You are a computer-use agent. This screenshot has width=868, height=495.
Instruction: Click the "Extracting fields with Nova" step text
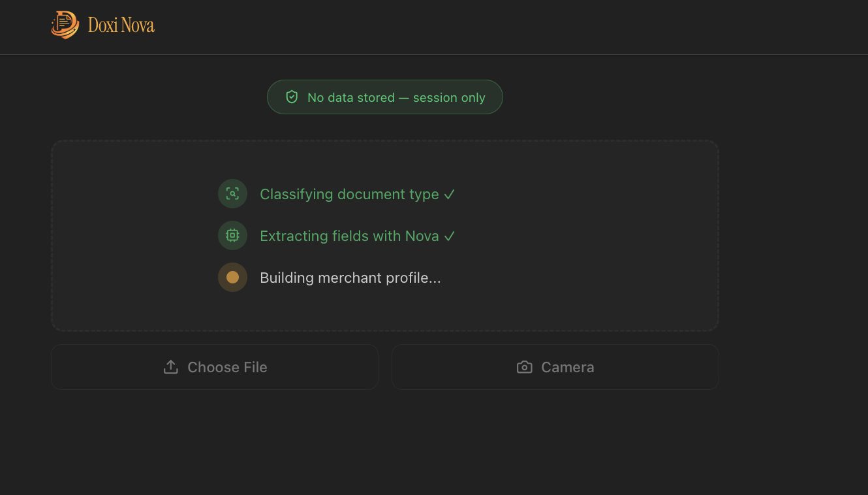click(x=349, y=236)
